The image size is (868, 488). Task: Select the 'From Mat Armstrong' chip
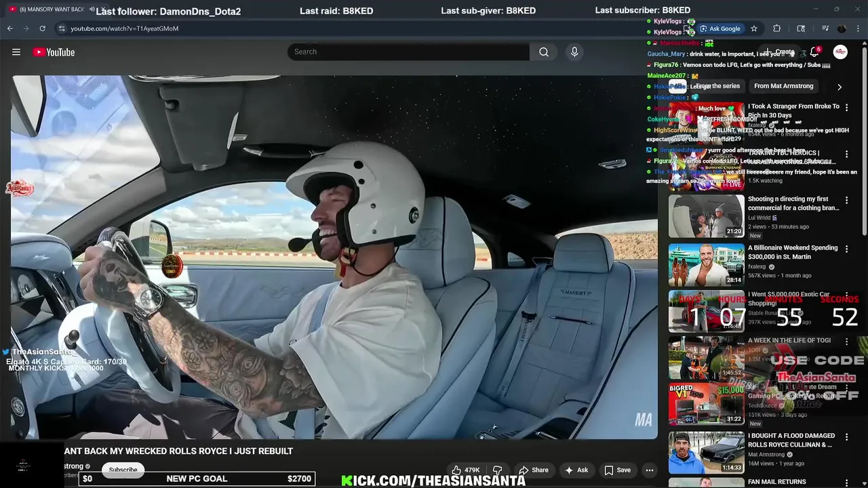(783, 86)
